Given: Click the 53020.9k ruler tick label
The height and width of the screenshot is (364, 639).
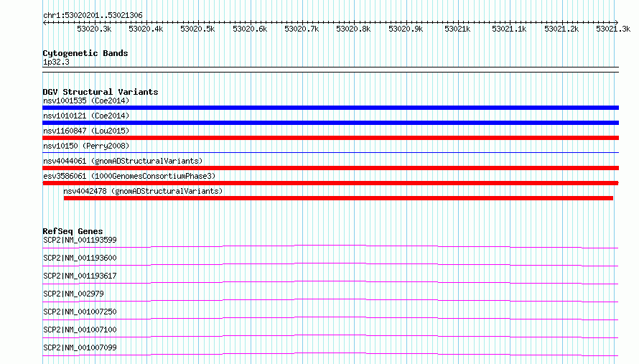Looking at the screenshot, I should click(x=406, y=29).
